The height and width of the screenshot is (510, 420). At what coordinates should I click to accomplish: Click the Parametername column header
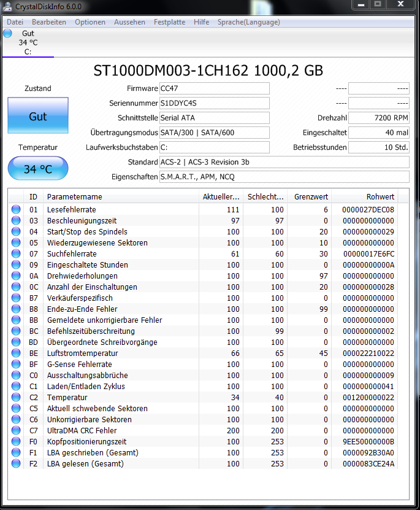(x=121, y=197)
